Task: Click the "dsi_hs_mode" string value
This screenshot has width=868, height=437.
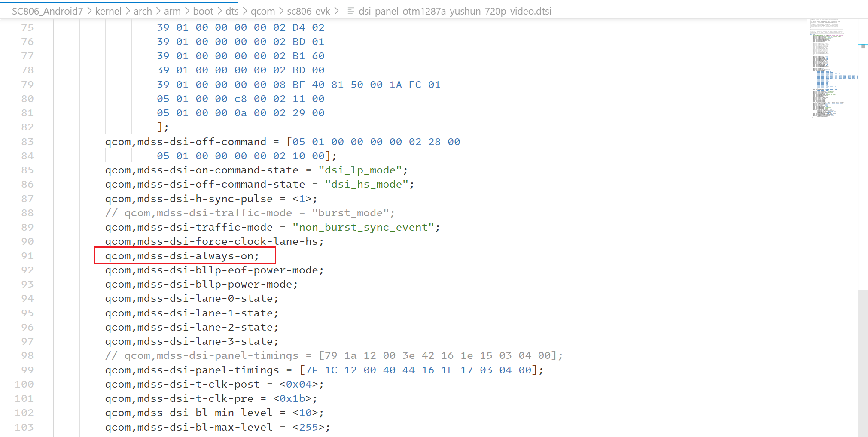Action: click(366, 184)
